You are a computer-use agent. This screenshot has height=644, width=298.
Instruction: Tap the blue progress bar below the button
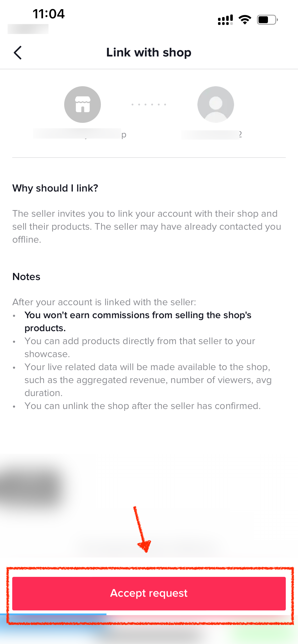pos(53,614)
